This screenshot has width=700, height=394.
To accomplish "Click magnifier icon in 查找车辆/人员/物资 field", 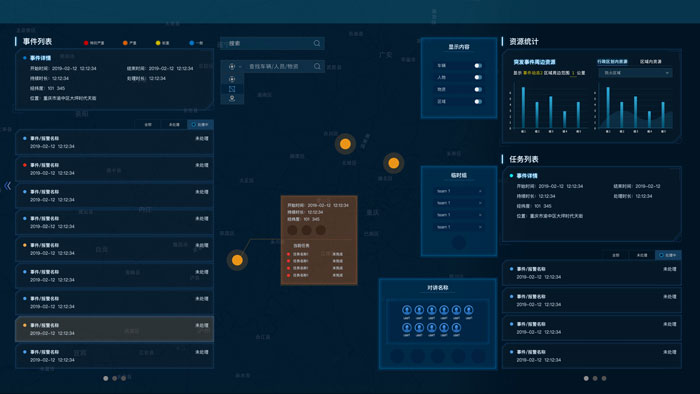I will (317, 66).
